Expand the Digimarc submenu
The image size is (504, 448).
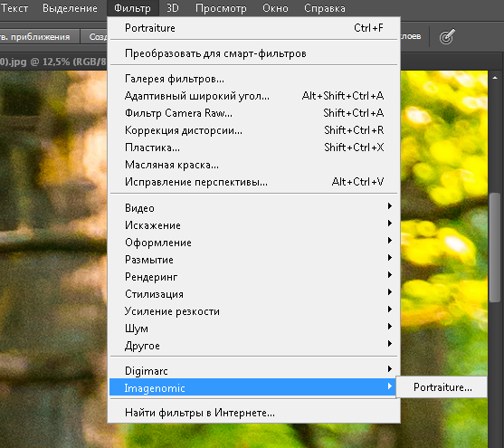coord(254,370)
